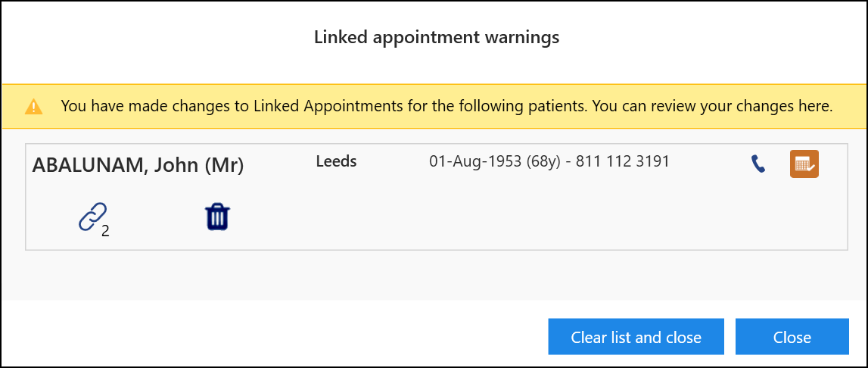This screenshot has width=868, height=368.
Task: Click the yellow warning banner message text
Action: click(x=446, y=106)
